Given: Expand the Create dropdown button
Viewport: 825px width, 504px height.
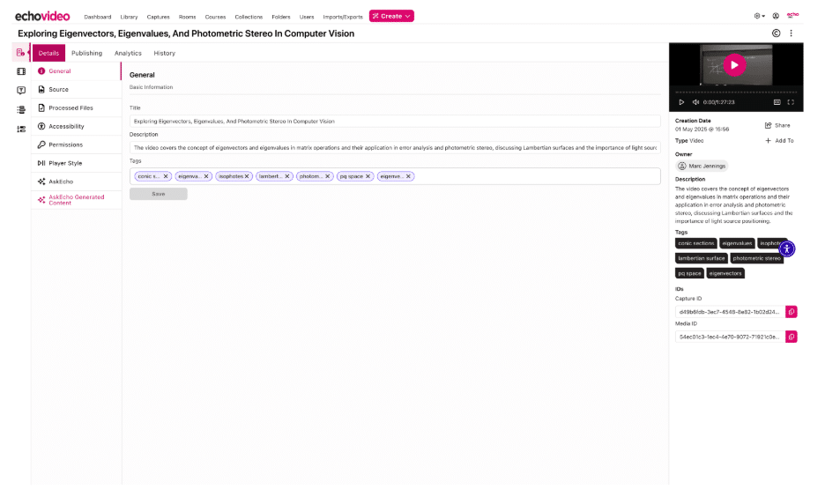Looking at the screenshot, I should (x=391, y=17).
